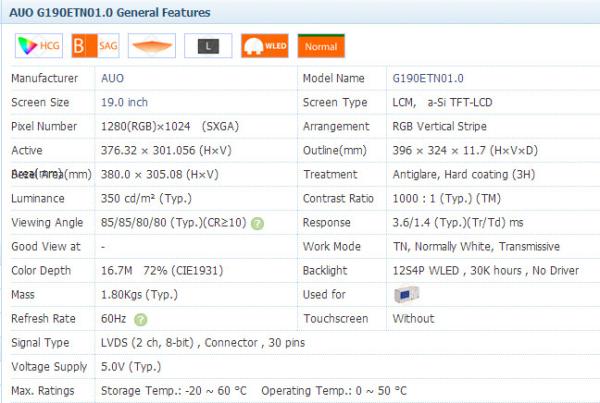Click the Manufacturer row label
The image size is (600, 403).
pos(45,78)
